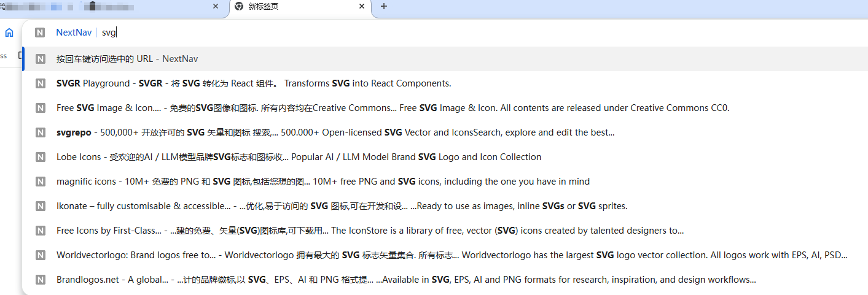
Task: Click the N icon beside Lobe Icons suggestion
Action: (40, 157)
